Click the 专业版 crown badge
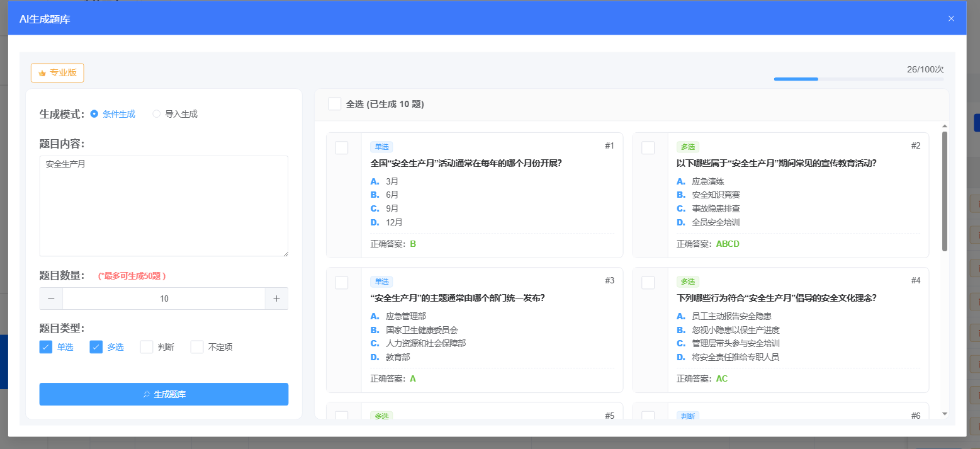This screenshot has height=449, width=980. (57, 73)
